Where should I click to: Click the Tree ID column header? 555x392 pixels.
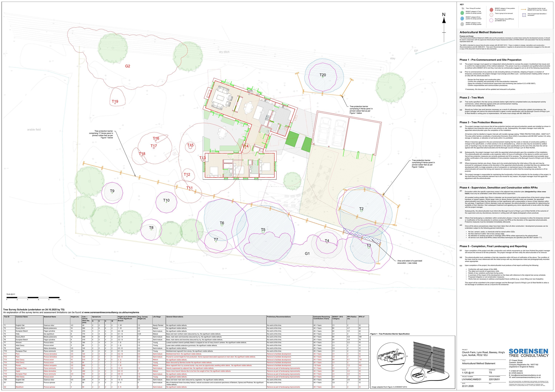(x=7, y=317)
